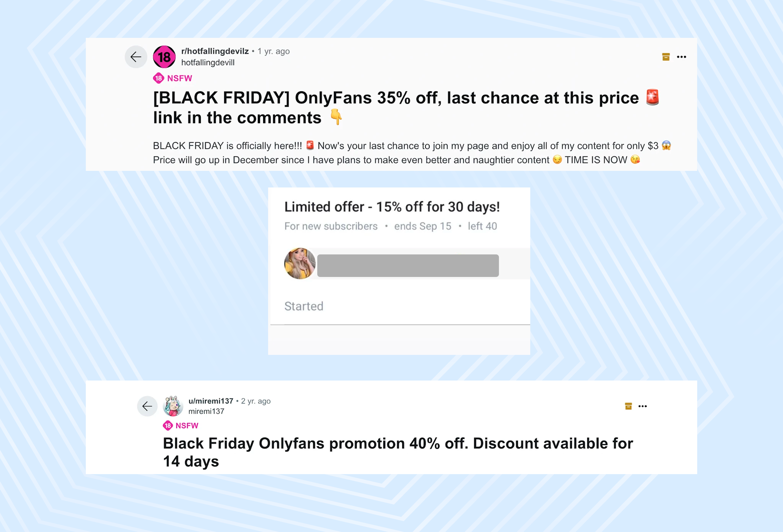This screenshot has width=783, height=532.
Task: Open the u/miremi137 profile link
Action: click(210, 401)
